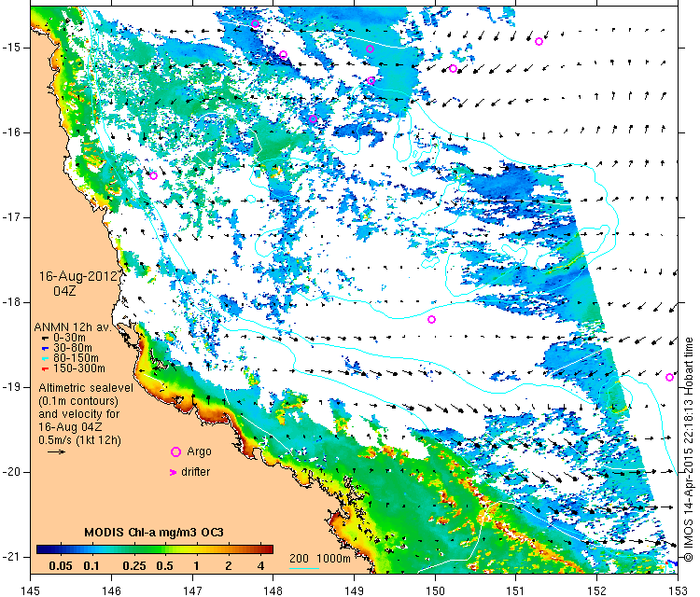Image resolution: width=700 pixels, height=597 pixels.
Task: Click the 'Altimetric sealevel' caption text
Action: click(x=86, y=388)
